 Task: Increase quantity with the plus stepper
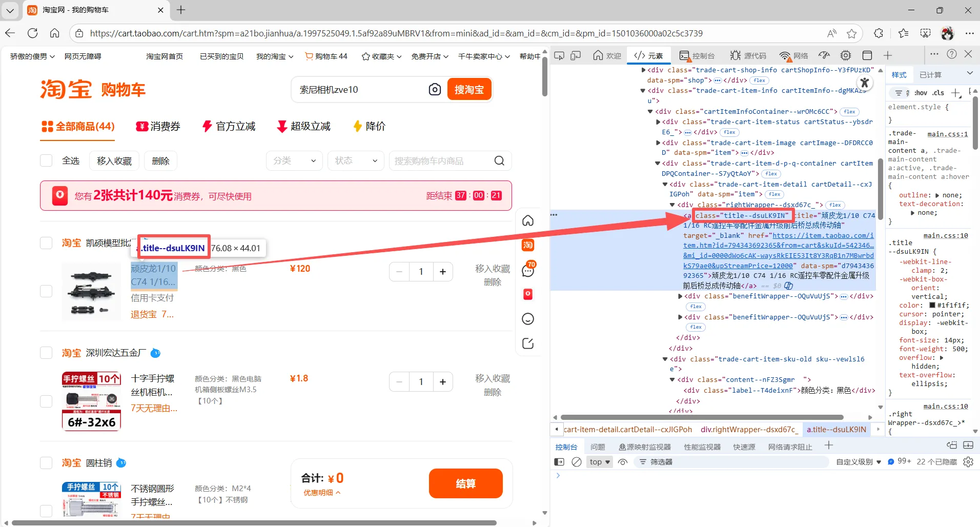443,271
